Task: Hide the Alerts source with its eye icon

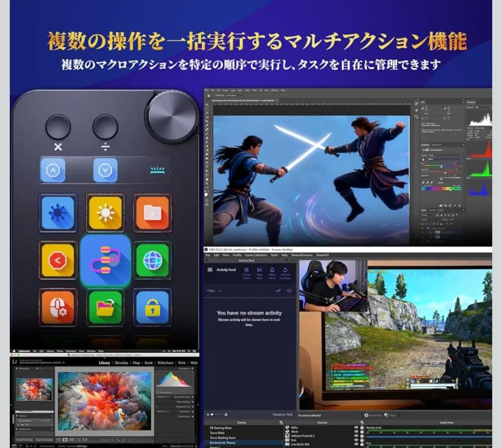Action: (356, 432)
